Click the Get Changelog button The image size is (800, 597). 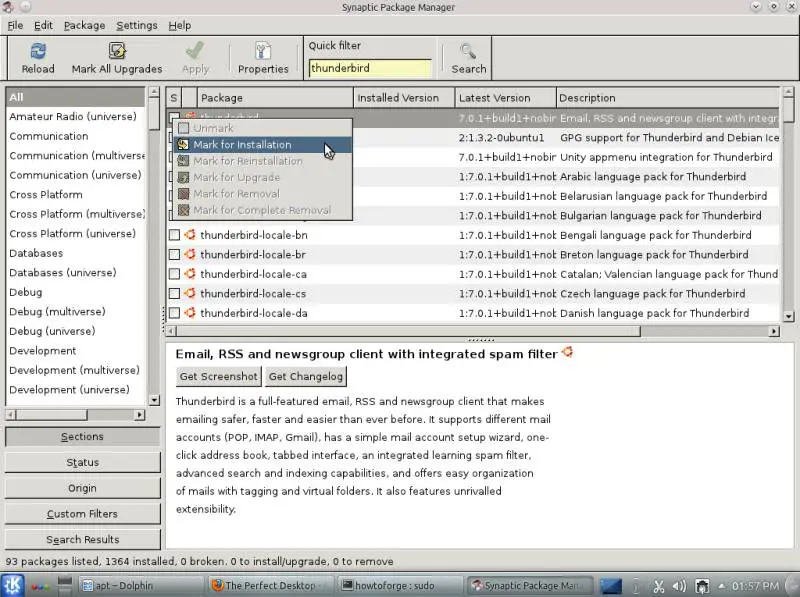[x=306, y=377]
